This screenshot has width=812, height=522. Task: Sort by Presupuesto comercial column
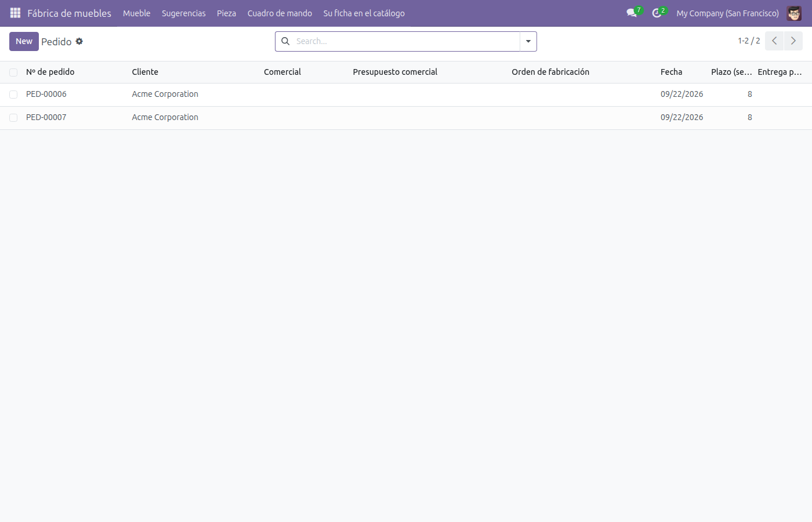[x=395, y=72]
